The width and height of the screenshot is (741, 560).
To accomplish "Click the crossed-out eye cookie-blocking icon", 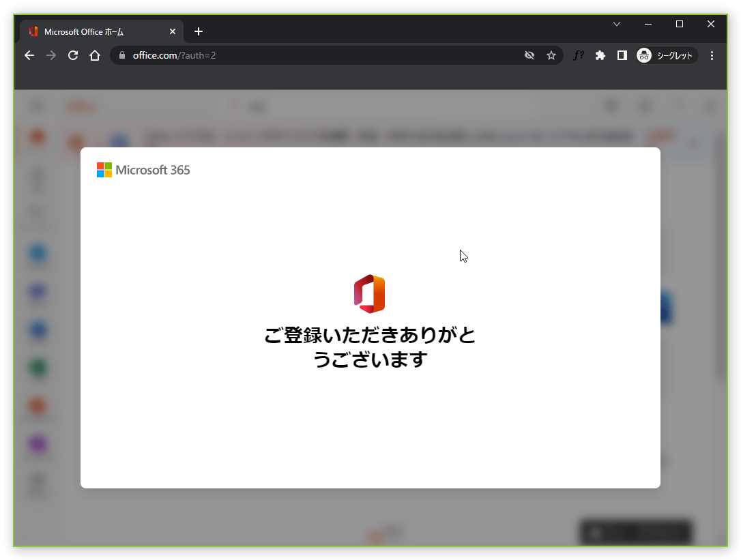I will coord(529,55).
